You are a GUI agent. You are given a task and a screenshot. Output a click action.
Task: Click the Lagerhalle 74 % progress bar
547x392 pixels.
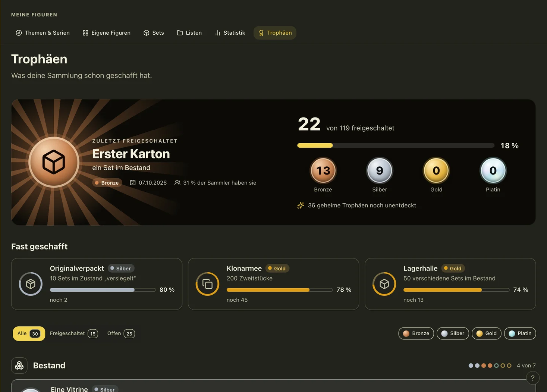[x=456, y=290]
